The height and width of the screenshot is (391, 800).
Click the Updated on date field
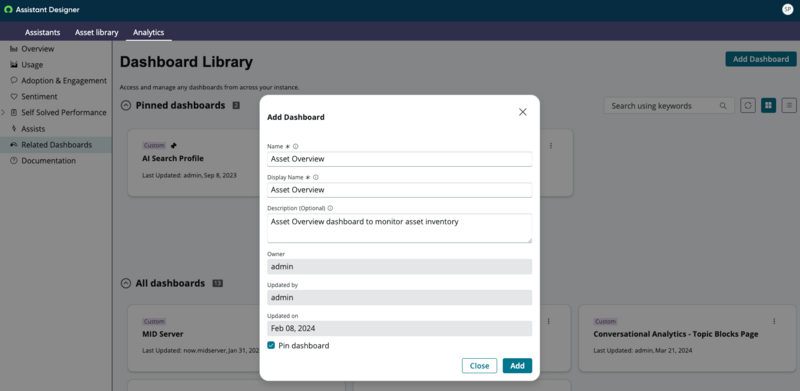pyautogui.click(x=399, y=328)
